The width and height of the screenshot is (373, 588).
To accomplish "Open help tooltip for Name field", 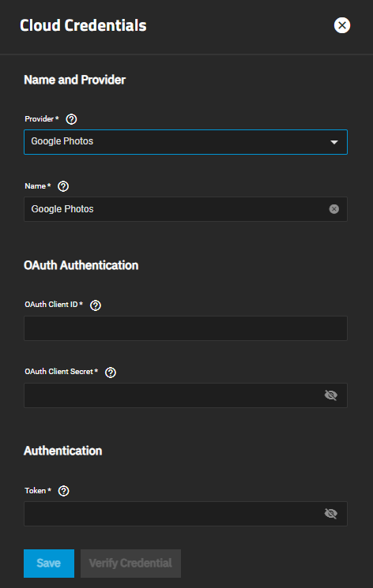I will [63, 186].
